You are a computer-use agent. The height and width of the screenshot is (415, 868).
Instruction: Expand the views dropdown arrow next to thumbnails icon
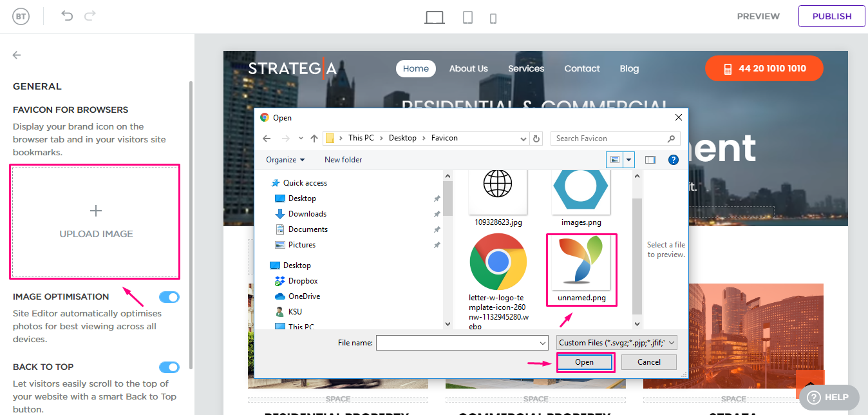click(628, 159)
